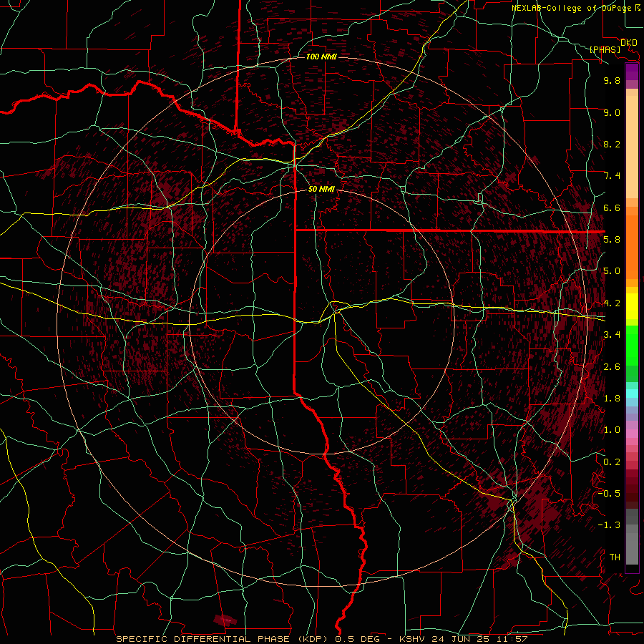Click the 1.8 scale value

(x=612, y=399)
